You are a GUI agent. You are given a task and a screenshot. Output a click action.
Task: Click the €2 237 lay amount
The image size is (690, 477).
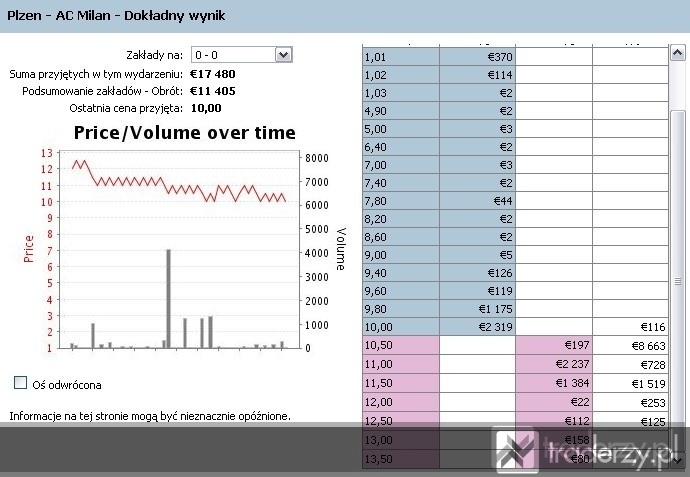click(x=554, y=364)
